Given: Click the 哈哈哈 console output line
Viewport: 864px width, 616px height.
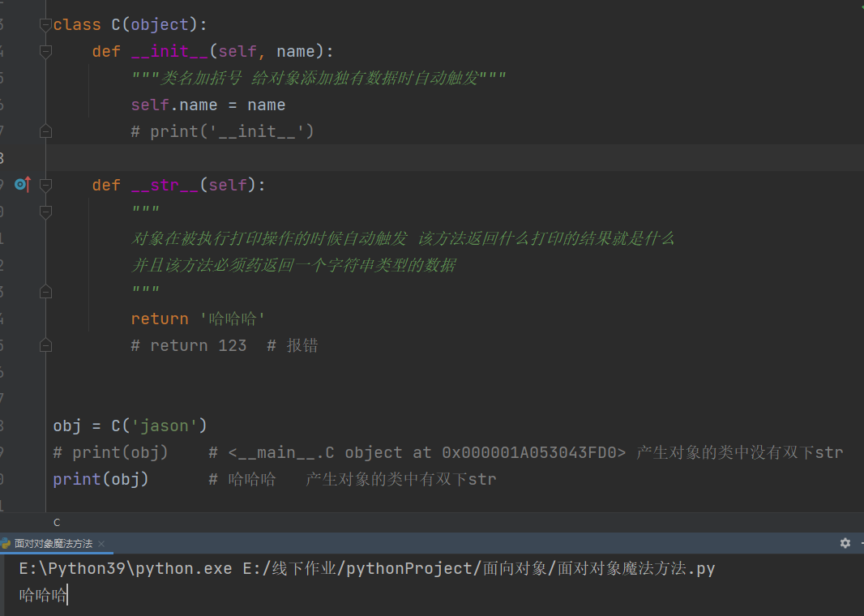Looking at the screenshot, I should pos(43,595).
